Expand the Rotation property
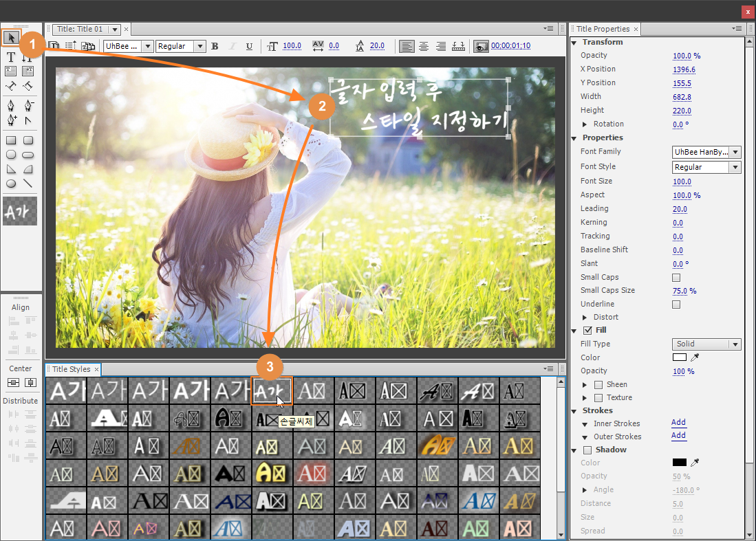Screen dimensions: 756x541 click(x=585, y=124)
